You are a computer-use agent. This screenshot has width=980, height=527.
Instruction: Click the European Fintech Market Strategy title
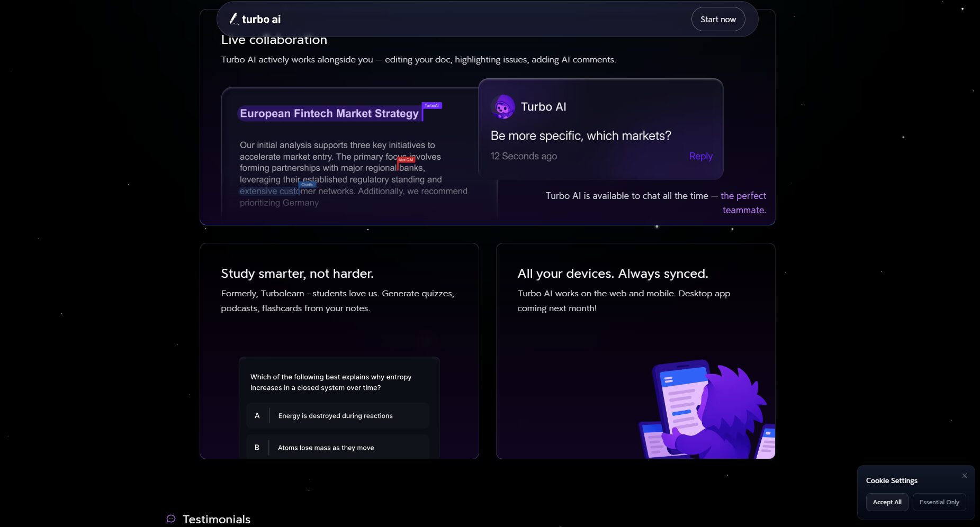pos(329,113)
